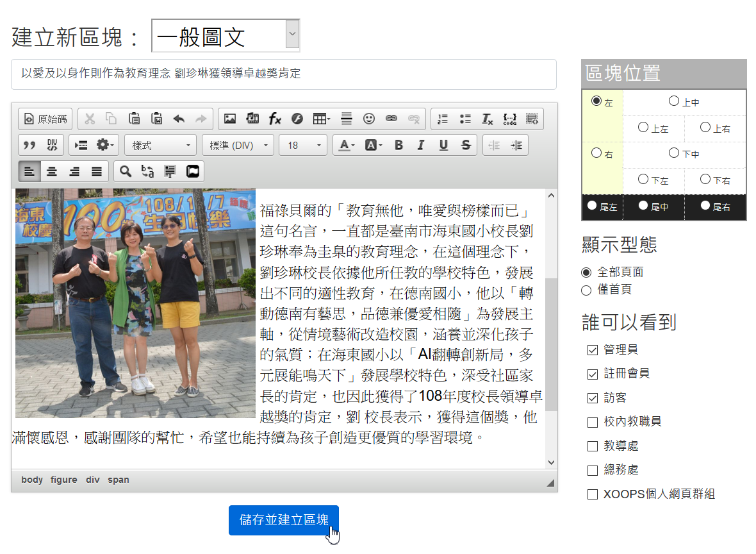Apply italic formatting

click(420, 146)
